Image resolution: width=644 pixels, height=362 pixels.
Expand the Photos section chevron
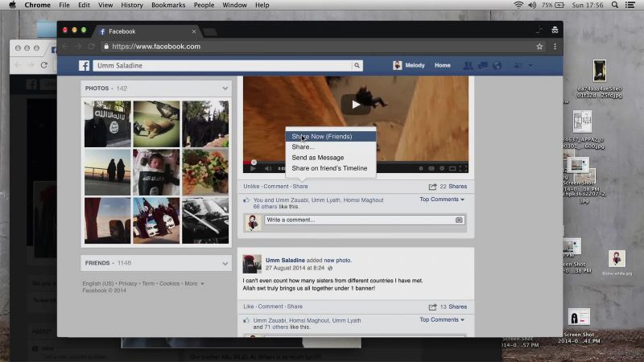tap(225, 88)
